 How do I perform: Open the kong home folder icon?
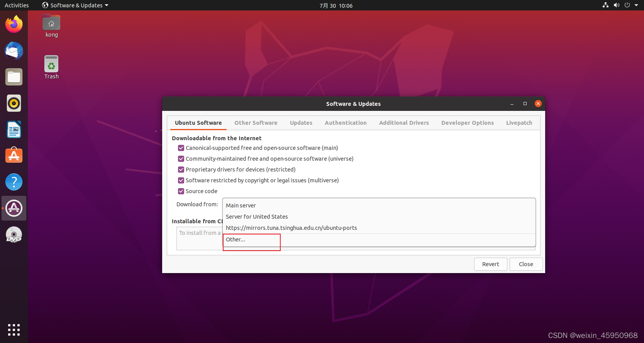51,26
